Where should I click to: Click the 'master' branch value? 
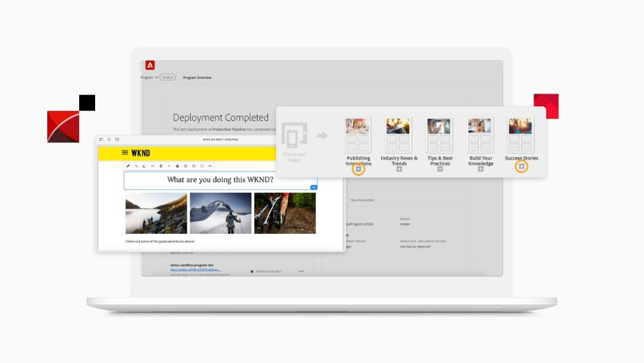point(405,224)
